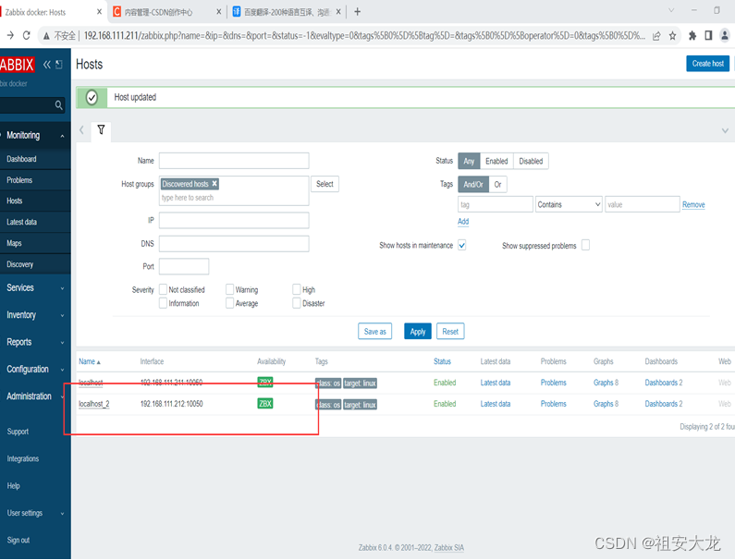735x560 pixels.
Task: Go to previous filter tab arrow
Action: pos(81,129)
